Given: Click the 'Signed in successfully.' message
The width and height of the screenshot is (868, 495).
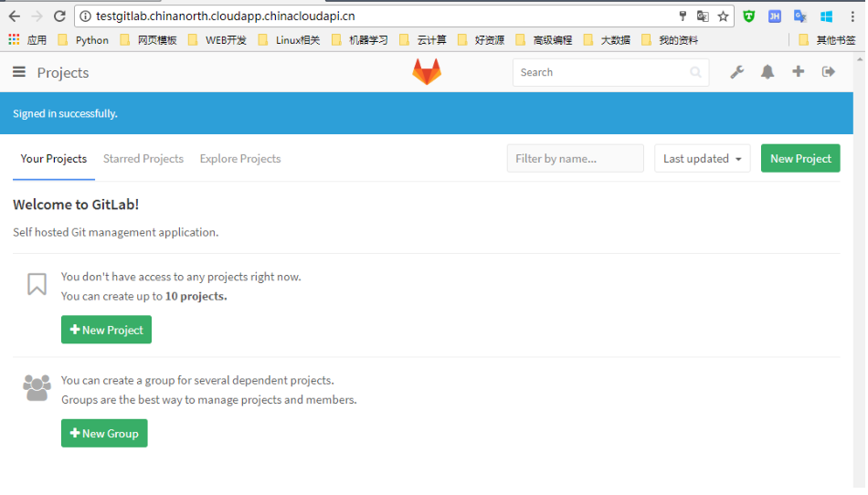Looking at the screenshot, I should tap(65, 113).
